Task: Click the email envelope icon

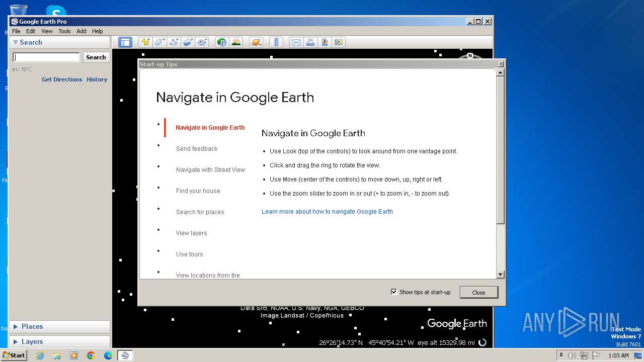Action: tap(296, 42)
